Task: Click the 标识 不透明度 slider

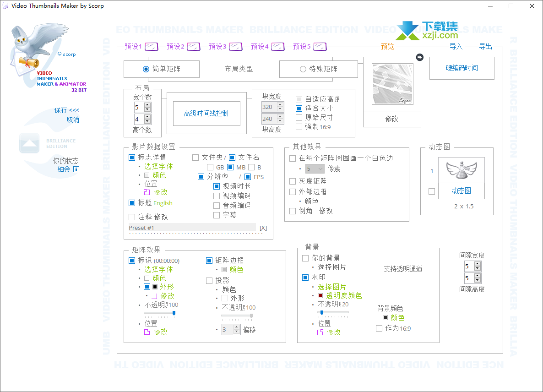Action: click(160, 313)
